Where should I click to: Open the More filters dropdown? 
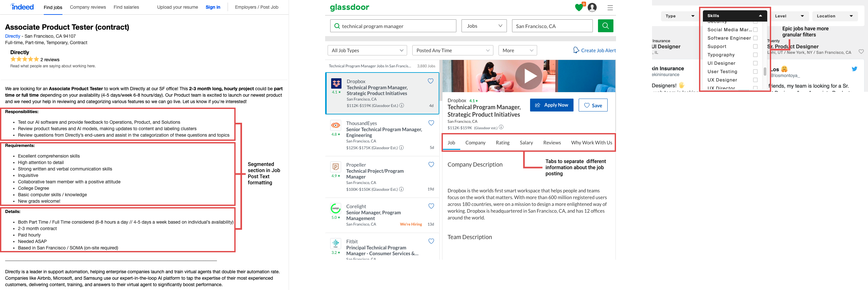point(517,50)
